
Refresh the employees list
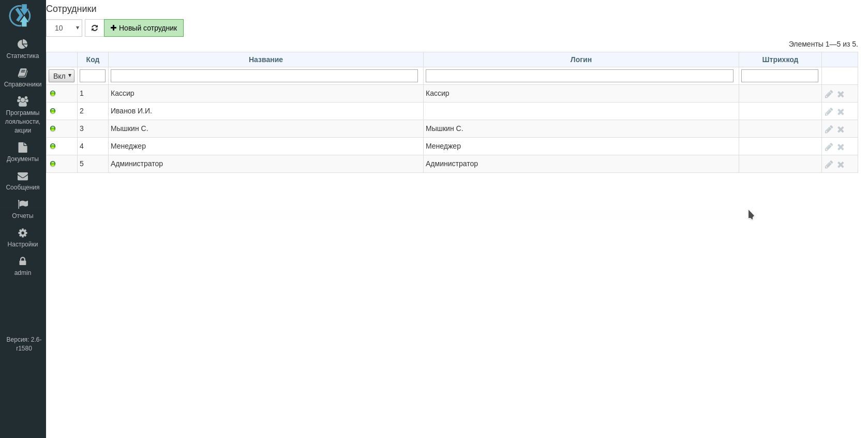[95, 28]
